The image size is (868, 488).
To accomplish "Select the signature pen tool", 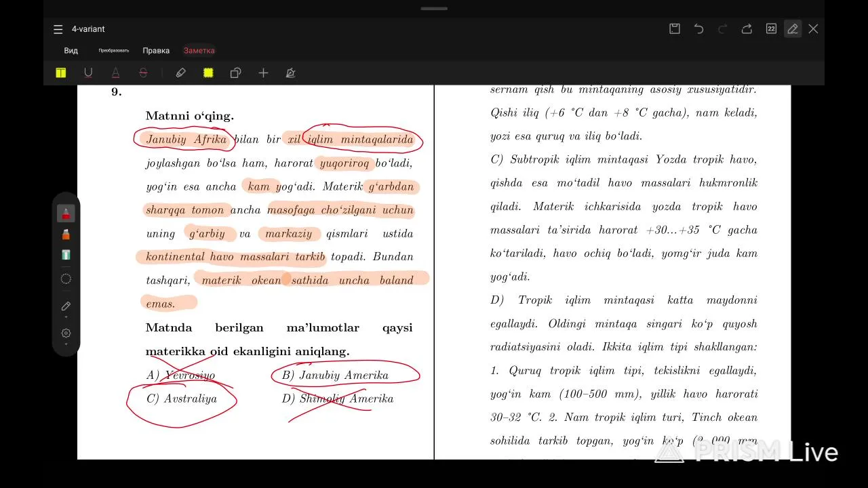I will coord(290,73).
